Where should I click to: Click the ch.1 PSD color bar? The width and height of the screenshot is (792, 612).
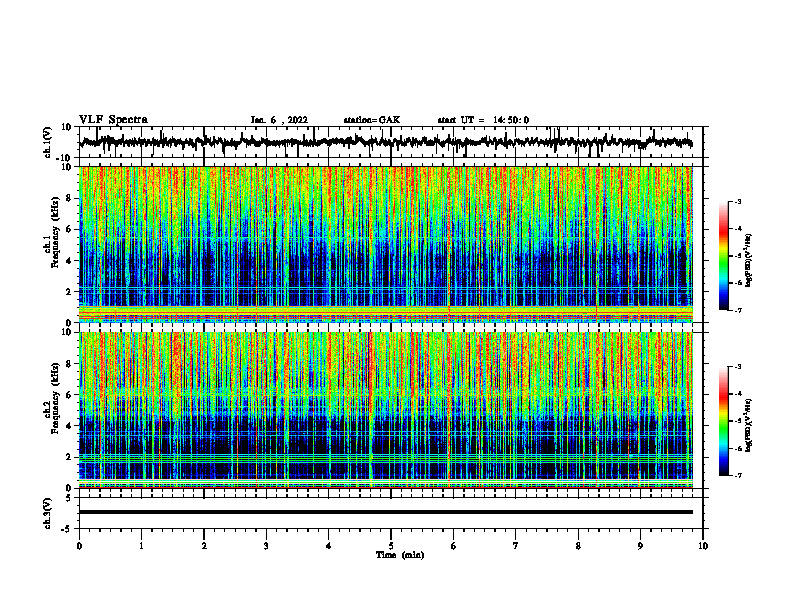tap(723, 256)
